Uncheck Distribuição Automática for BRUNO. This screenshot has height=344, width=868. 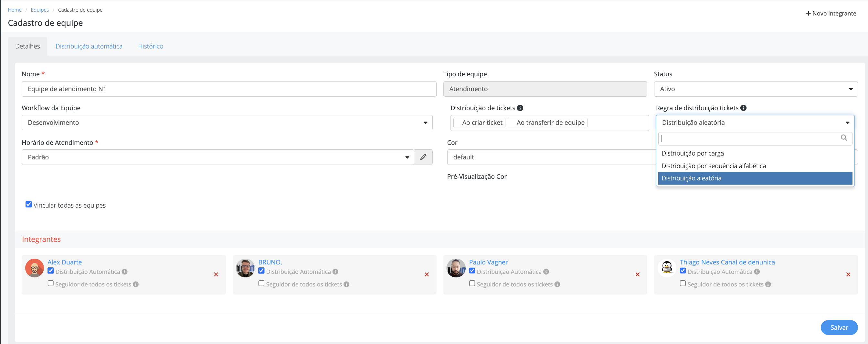point(261,271)
